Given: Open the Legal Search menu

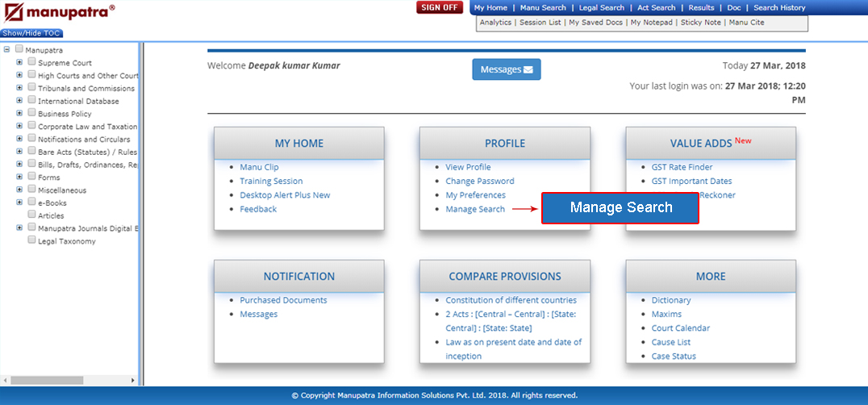Looking at the screenshot, I should (602, 8).
